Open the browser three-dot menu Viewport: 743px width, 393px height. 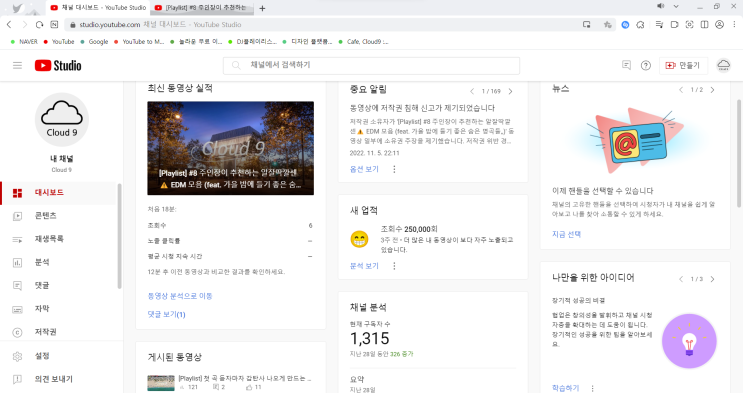734,25
